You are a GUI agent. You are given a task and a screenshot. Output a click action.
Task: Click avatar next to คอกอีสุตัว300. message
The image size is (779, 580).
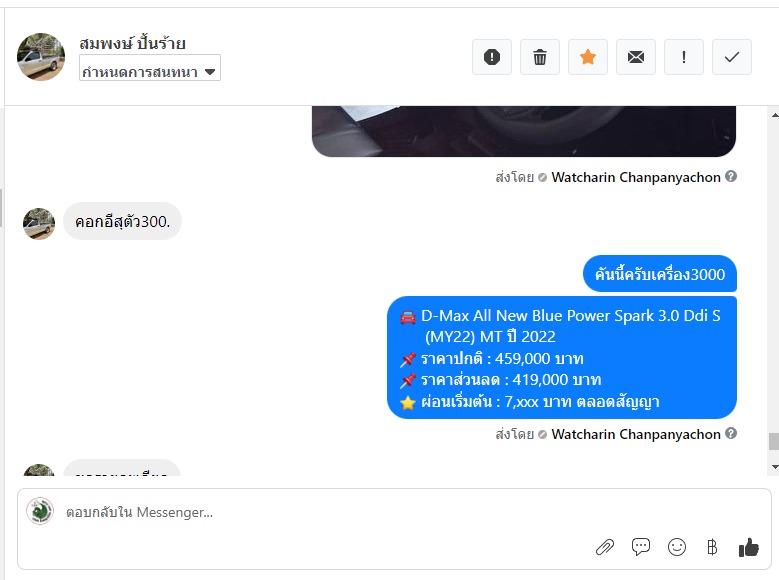pyautogui.click(x=39, y=223)
